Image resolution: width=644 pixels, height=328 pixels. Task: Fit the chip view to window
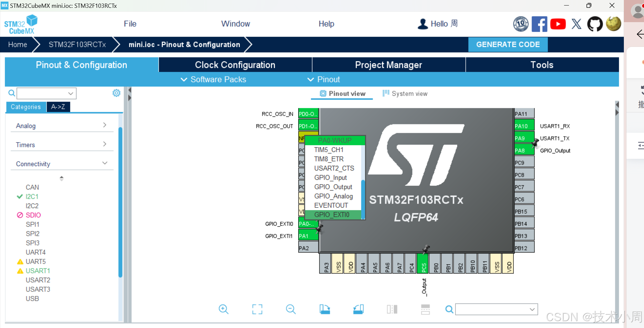[257, 309]
